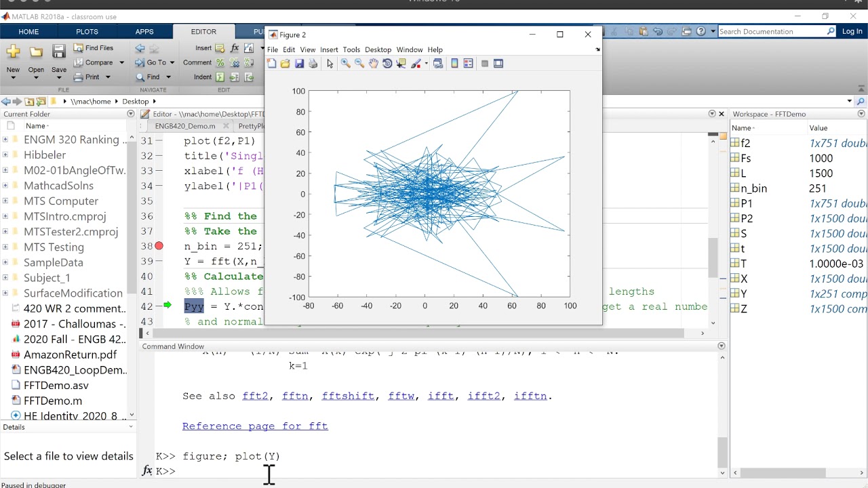The height and width of the screenshot is (488, 868).
Task: Expand the Hibbeler folder
Action: click(x=5, y=155)
